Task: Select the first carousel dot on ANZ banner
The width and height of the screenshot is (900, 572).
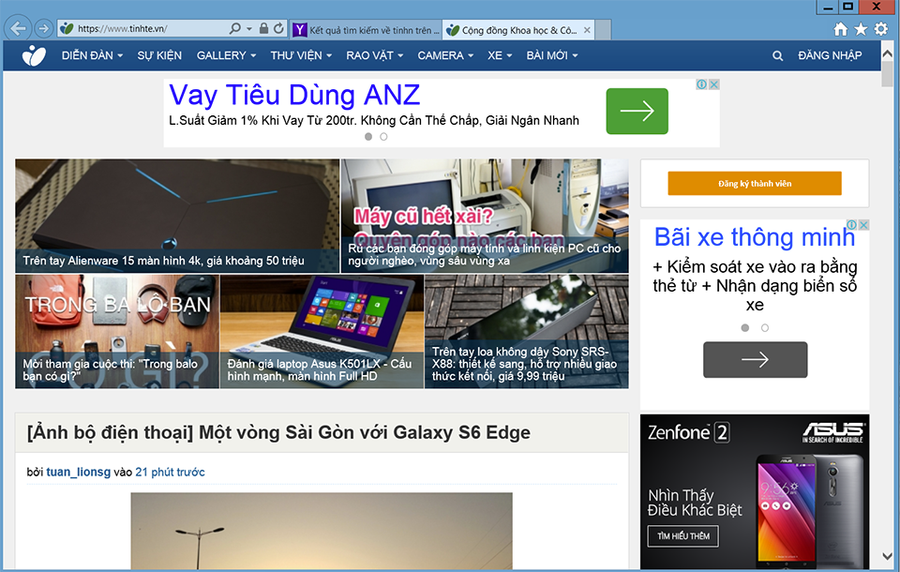Action: point(368,137)
